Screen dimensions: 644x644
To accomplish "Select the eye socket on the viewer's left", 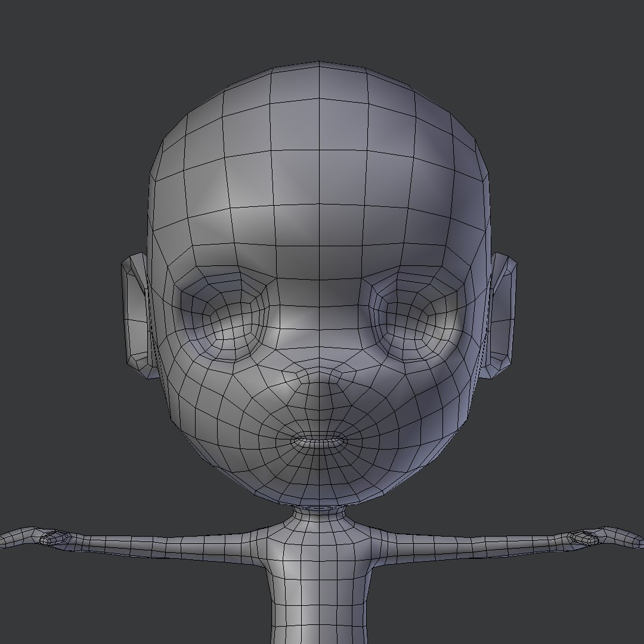I will point(223,315).
